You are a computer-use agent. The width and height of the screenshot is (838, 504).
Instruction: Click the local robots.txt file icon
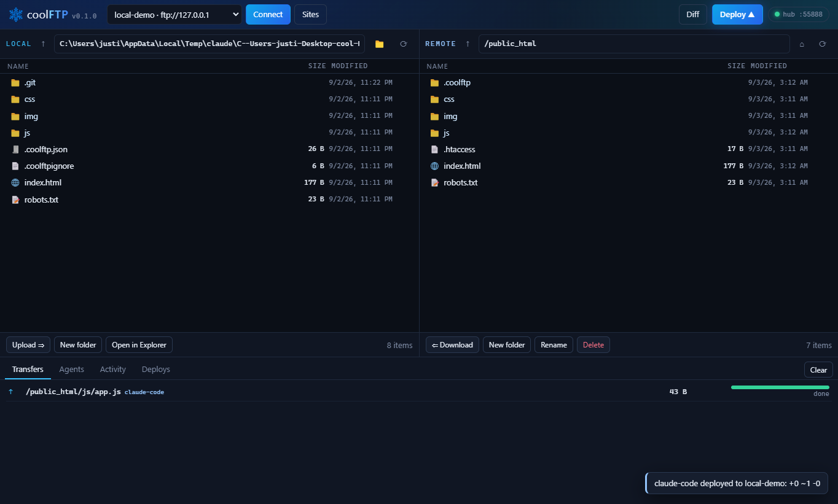pos(15,200)
